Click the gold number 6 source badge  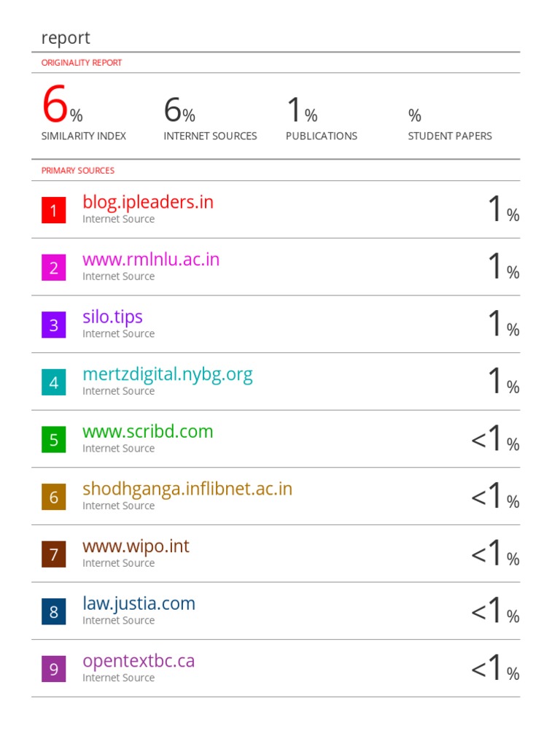point(53,497)
